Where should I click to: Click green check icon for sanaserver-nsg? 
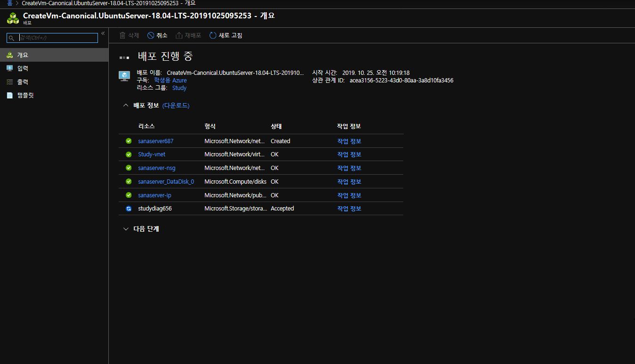(x=129, y=168)
